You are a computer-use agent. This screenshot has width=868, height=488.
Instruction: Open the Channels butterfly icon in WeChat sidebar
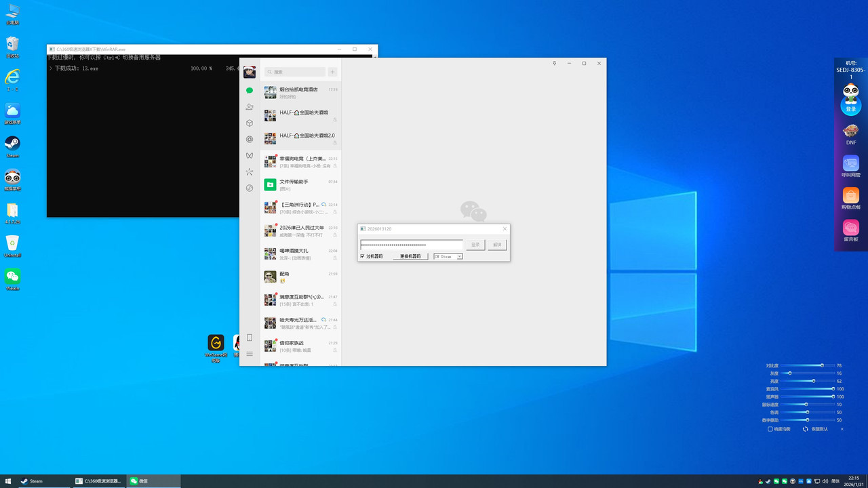pos(250,155)
